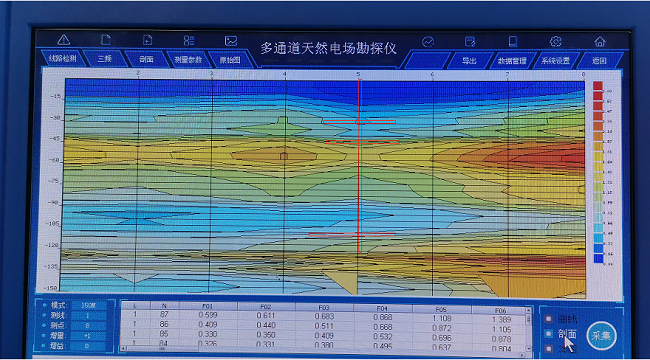Click the document icon above 三维
650x360 pixels.
(106, 40)
